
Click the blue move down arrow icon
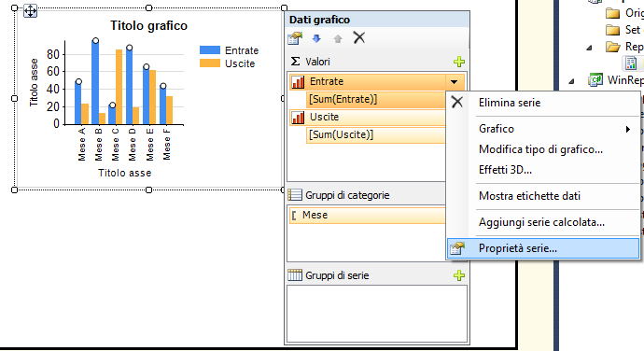[x=316, y=38]
